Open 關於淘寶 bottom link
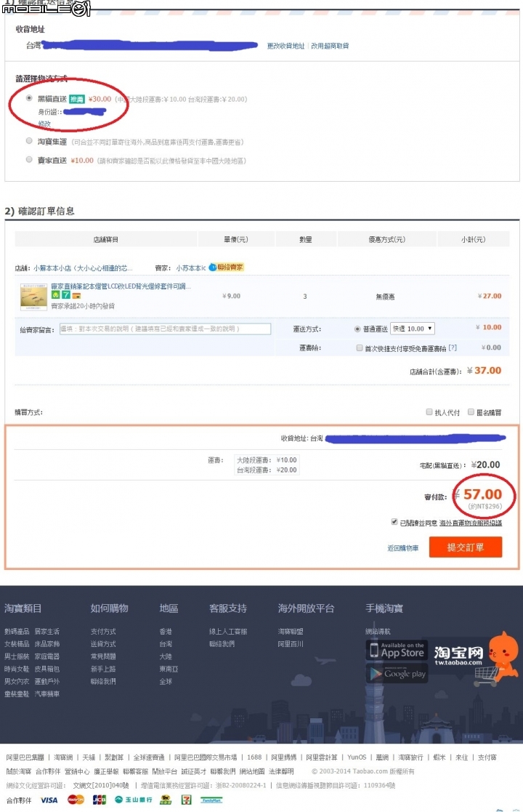Image resolution: width=523 pixels, height=812 pixels. (x=19, y=771)
